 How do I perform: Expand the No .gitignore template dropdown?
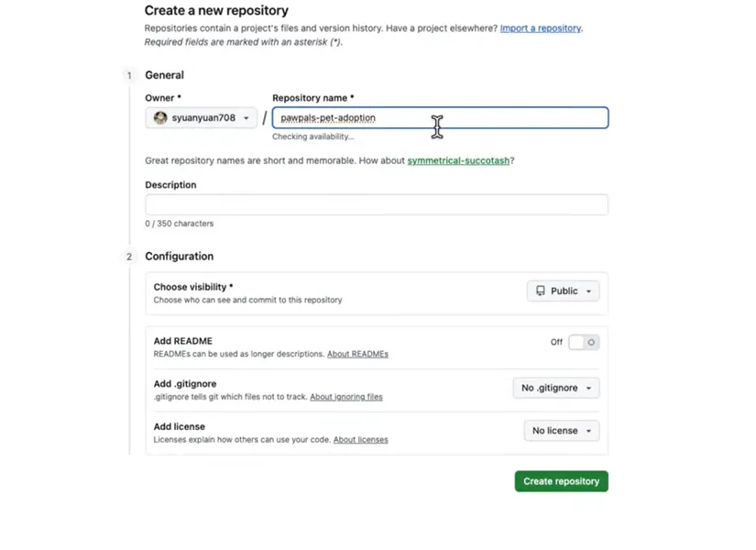coord(556,388)
